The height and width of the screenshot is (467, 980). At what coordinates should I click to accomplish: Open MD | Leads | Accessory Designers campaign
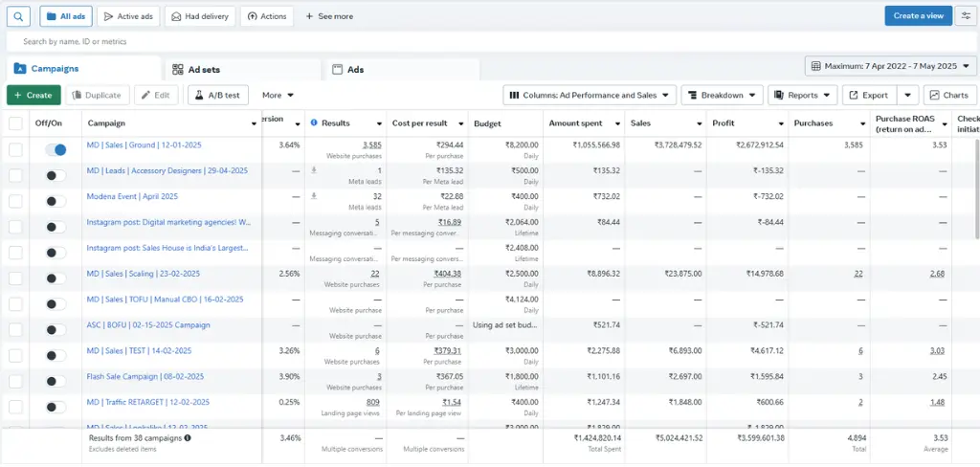pyautogui.click(x=167, y=170)
